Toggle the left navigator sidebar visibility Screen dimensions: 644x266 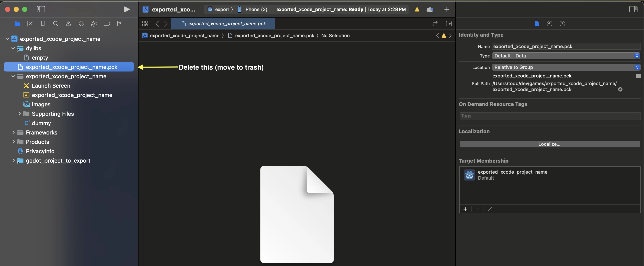pyautogui.click(x=41, y=9)
